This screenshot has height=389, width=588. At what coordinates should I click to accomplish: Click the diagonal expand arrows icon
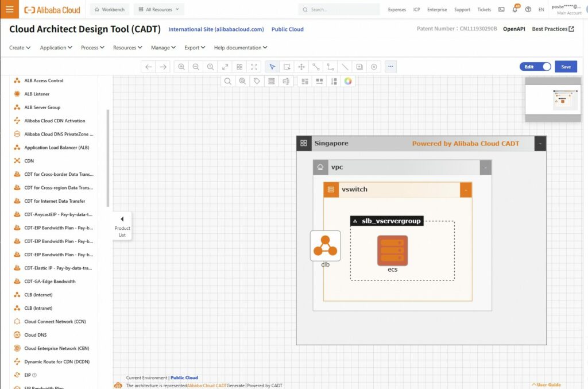[x=225, y=67]
